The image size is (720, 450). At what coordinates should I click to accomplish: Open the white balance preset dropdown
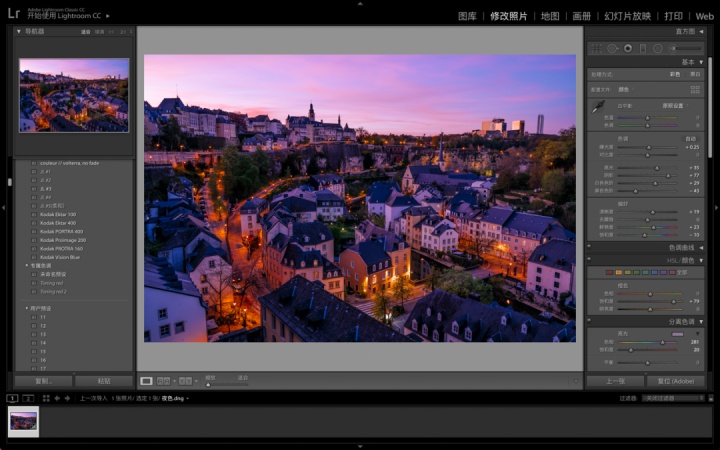(675, 106)
